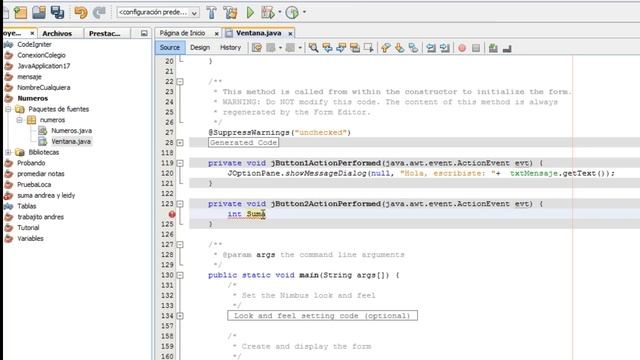Switch to Source view
This screenshot has height=360, width=640.
coord(170,48)
